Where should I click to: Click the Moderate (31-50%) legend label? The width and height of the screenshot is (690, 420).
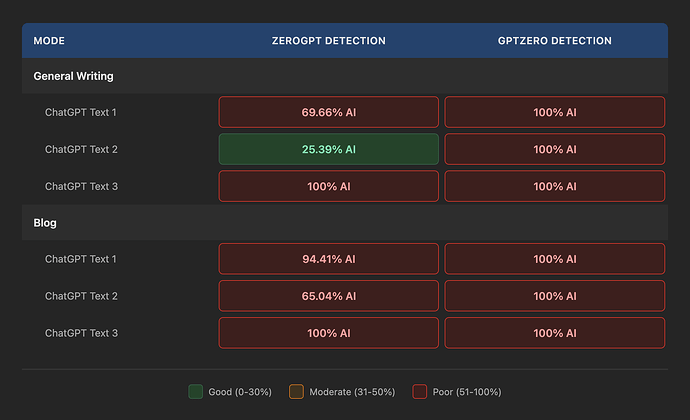(352, 392)
